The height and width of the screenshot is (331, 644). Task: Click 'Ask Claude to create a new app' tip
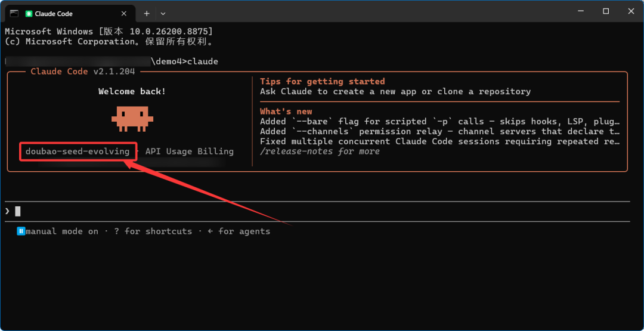click(395, 92)
